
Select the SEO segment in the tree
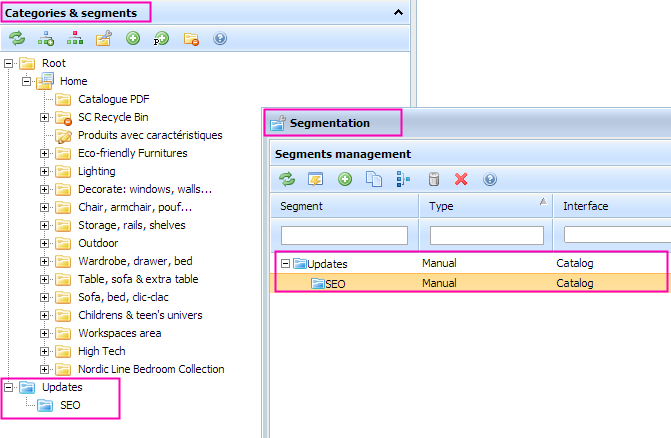[70, 405]
